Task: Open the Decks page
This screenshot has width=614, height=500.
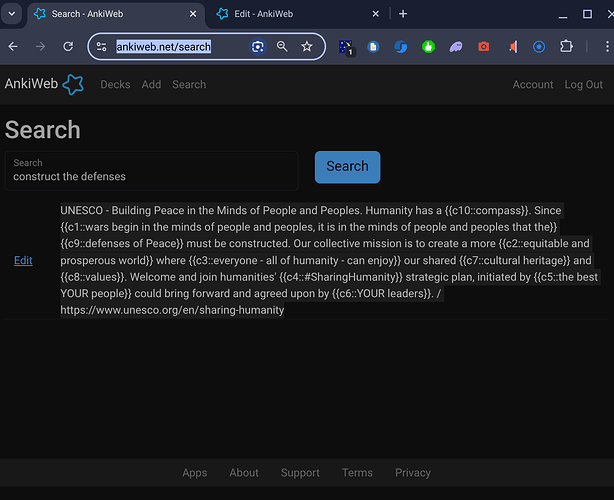Action: 115,85
